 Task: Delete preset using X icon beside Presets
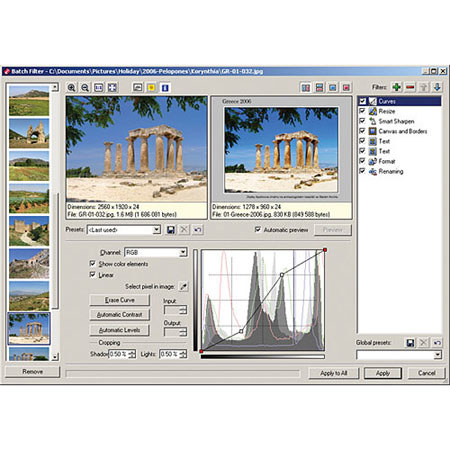tap(184, 230)
